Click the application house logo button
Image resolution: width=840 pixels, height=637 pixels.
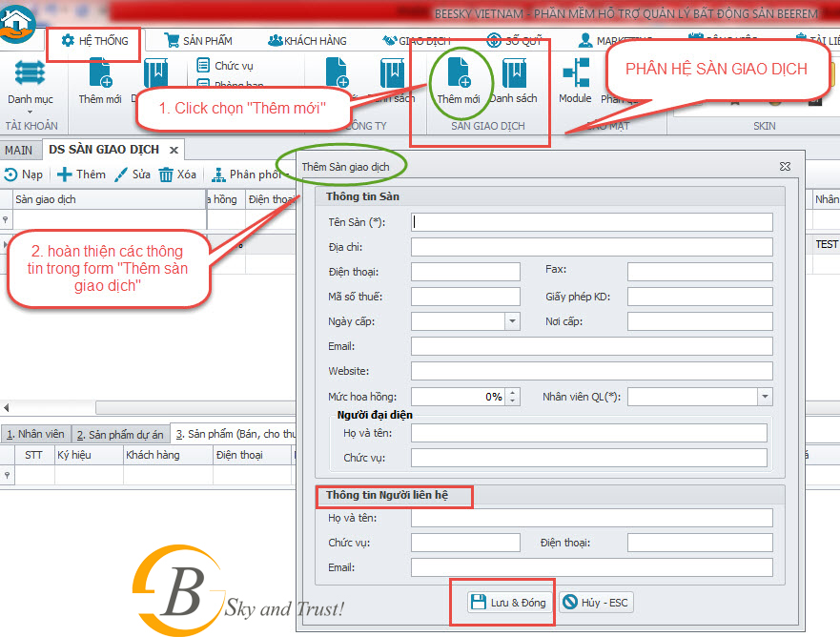17,24
